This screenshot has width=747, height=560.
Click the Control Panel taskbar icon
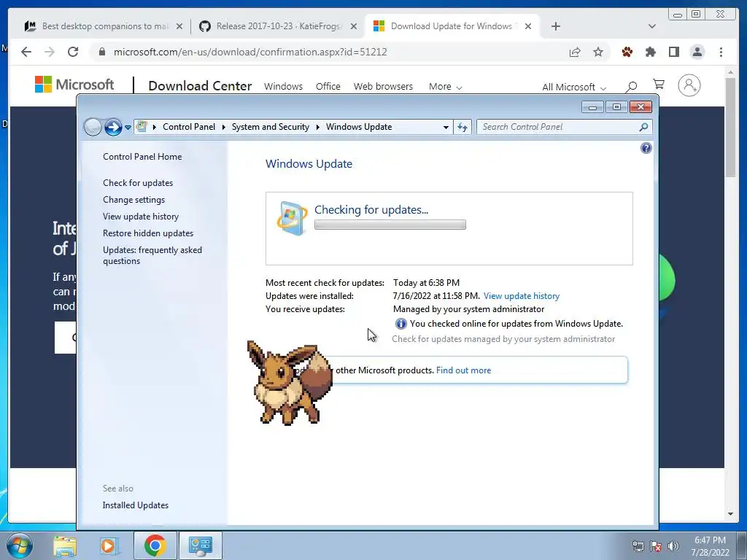coord(200,545)
